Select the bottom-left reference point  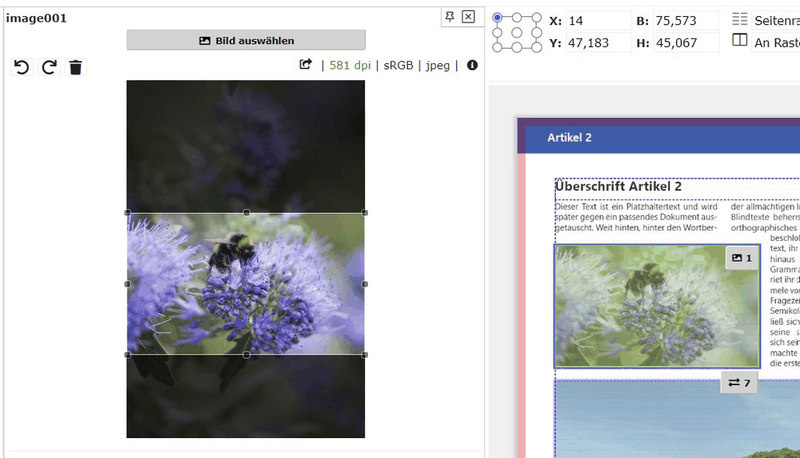[497, 47]
